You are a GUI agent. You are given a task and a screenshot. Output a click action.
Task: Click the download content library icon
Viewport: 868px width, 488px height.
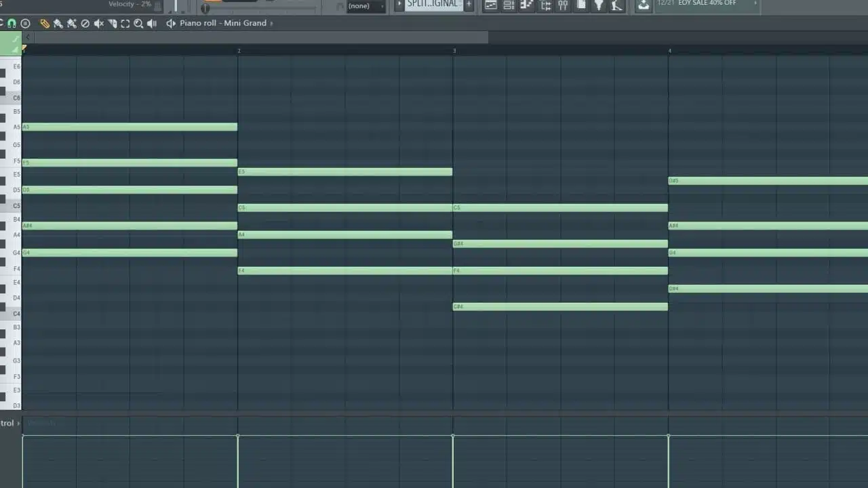point(643,5)
